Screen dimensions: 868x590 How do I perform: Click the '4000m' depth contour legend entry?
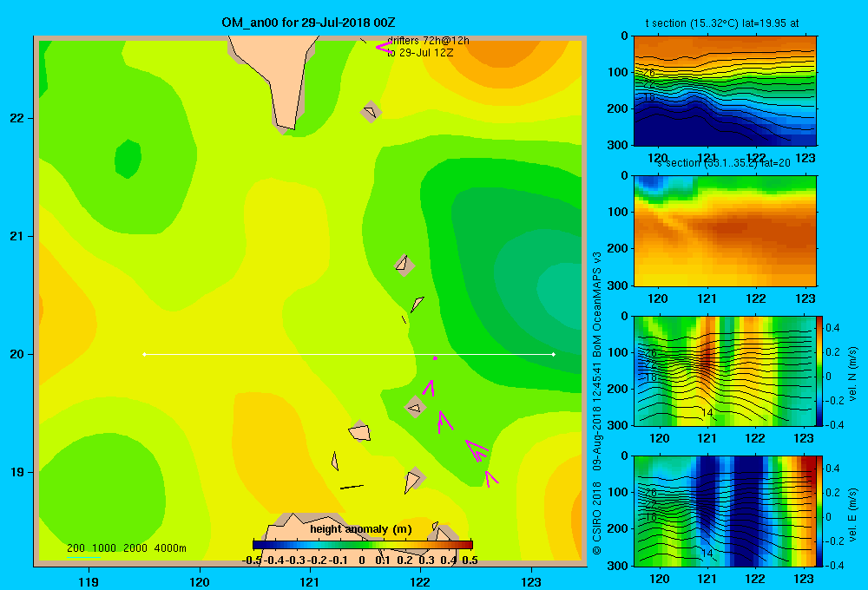(x=170, y=548)
